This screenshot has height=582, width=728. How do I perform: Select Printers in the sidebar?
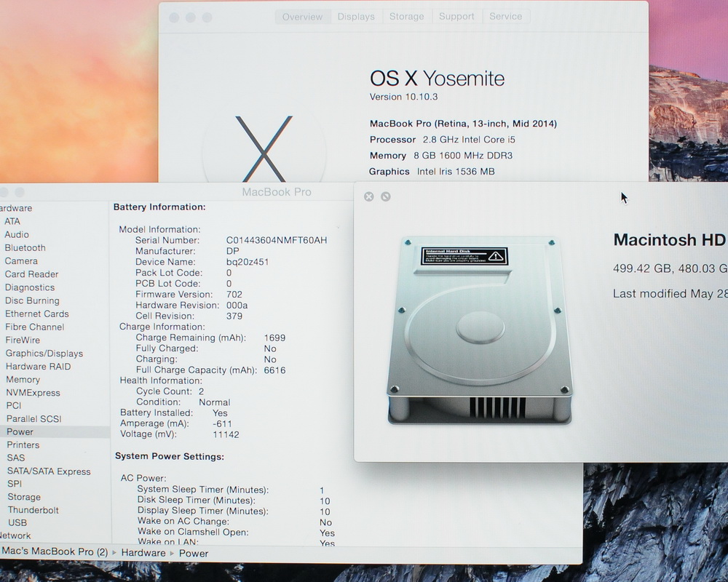click(x=23, y=445)
